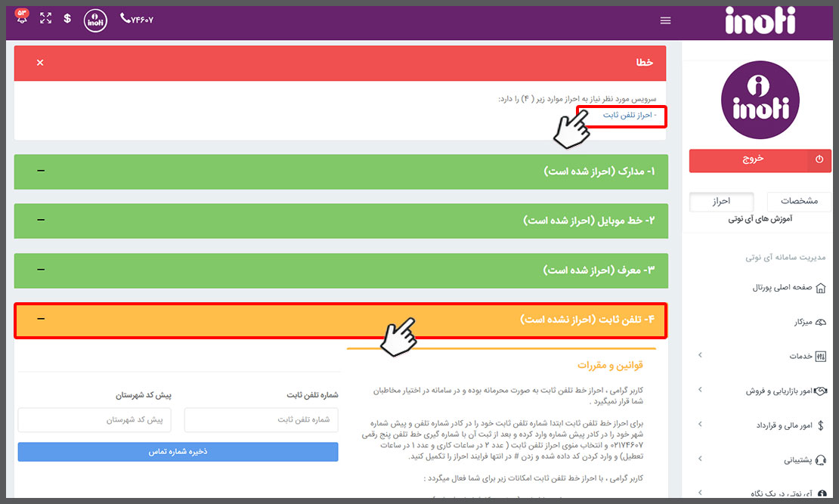Switch to the احراز tab

[x=721, y=202]
